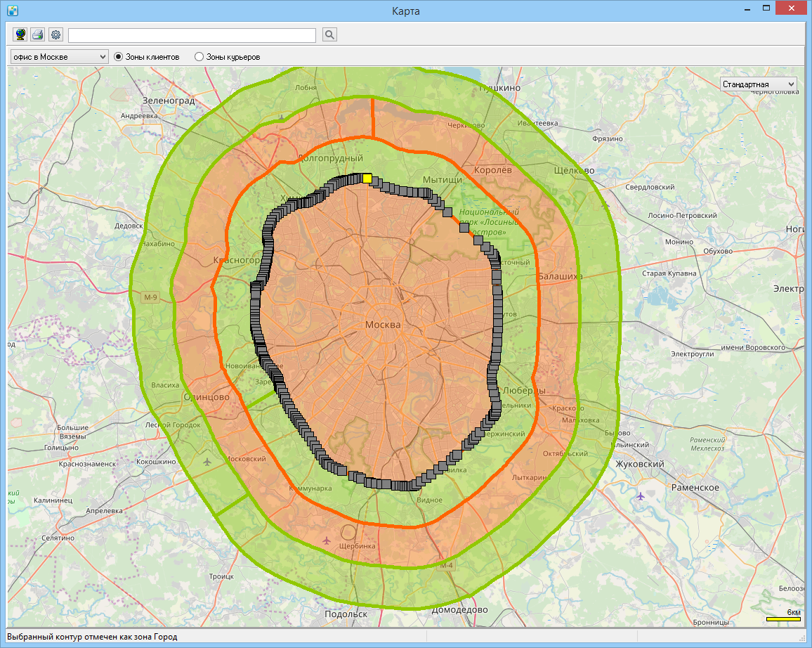
Task: Click the Раменское map label
Action: 695,488
